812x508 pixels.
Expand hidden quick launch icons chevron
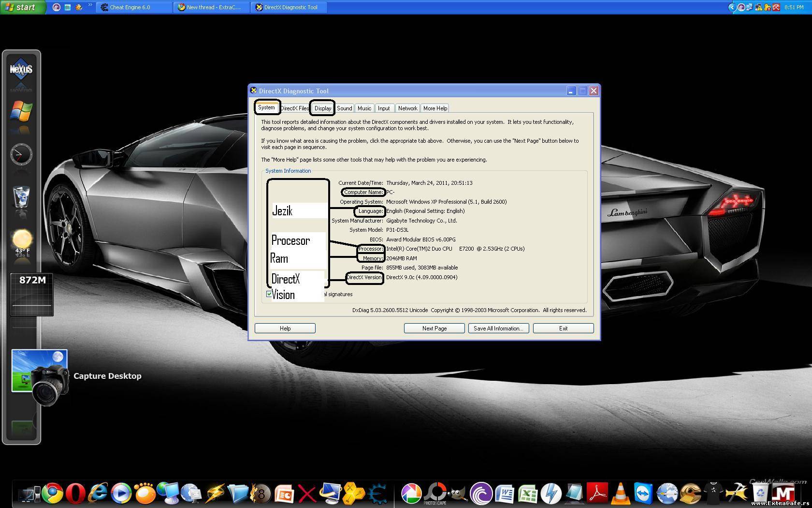click(x=90, y=5)
